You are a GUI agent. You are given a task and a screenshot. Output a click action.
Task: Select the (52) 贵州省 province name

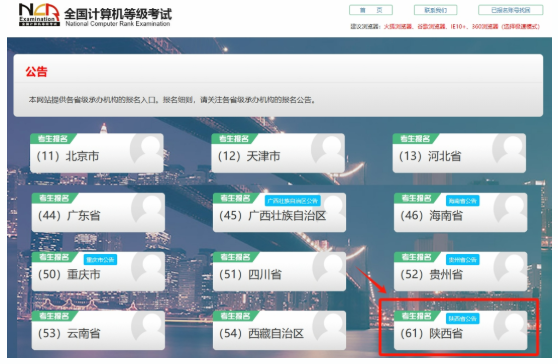pos(431,275)
